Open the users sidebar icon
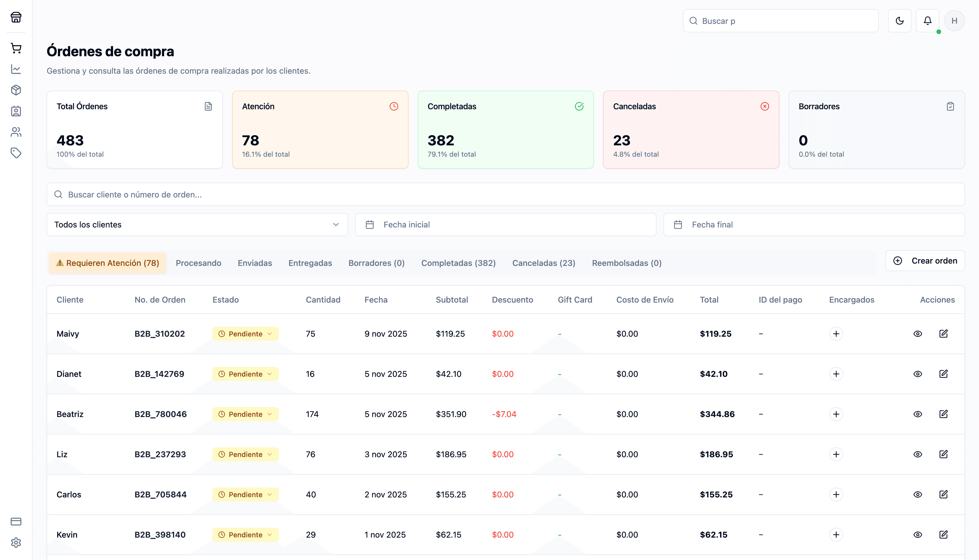The height and width of the screenshot is (560, 979). [x=16, y=132]
